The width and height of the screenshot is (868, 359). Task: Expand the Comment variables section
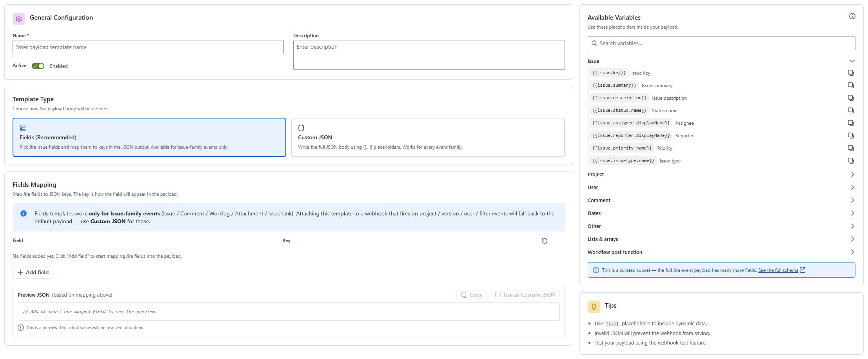tap(721, 200)
